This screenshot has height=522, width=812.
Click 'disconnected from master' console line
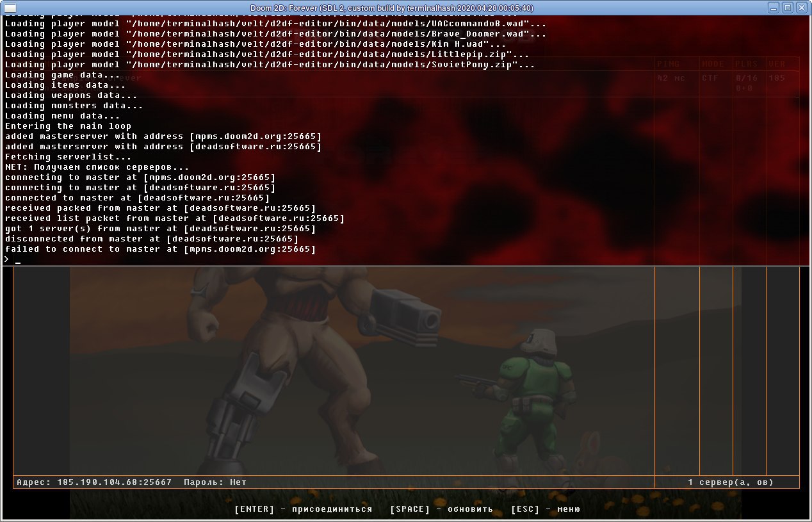(x=152, y=239)
